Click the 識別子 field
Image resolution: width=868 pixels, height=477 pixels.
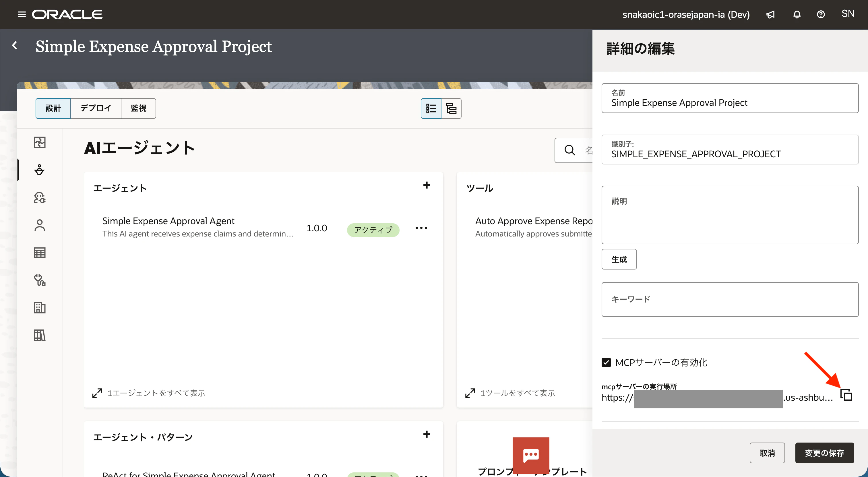[x=730, y=150]
